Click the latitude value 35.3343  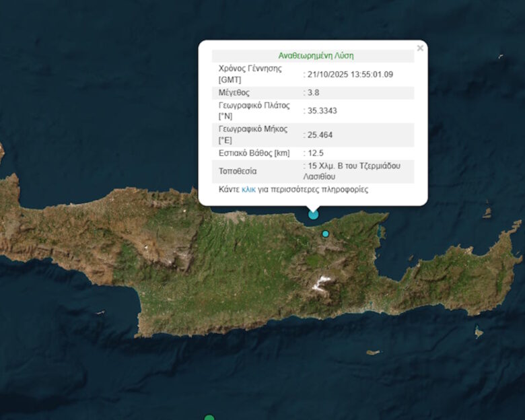[322, 110]
